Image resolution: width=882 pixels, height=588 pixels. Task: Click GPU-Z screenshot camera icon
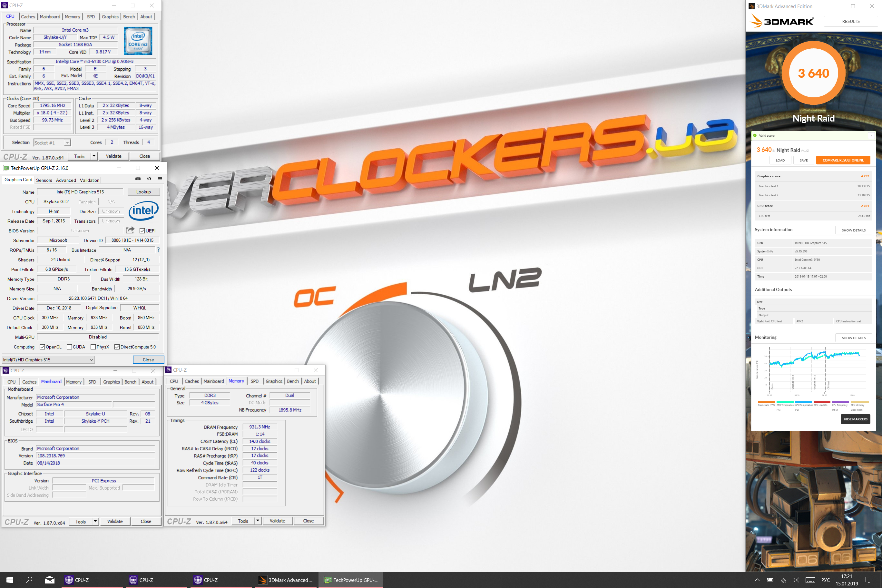click(138, 179)
